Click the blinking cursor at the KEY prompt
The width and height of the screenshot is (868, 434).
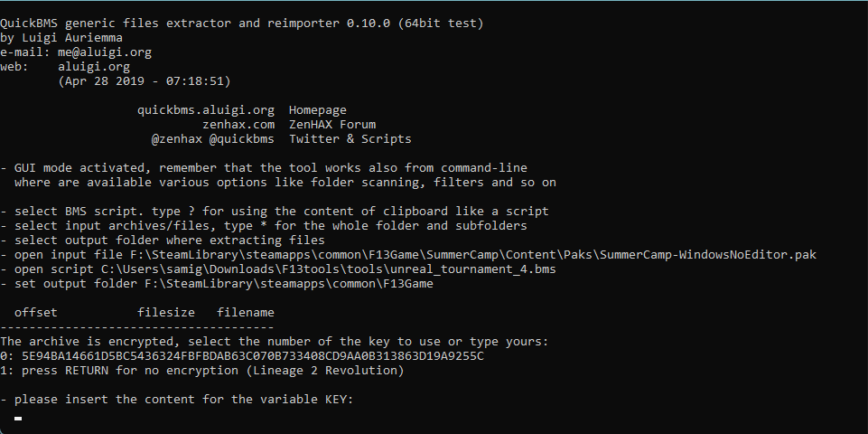tap(18, 418)
